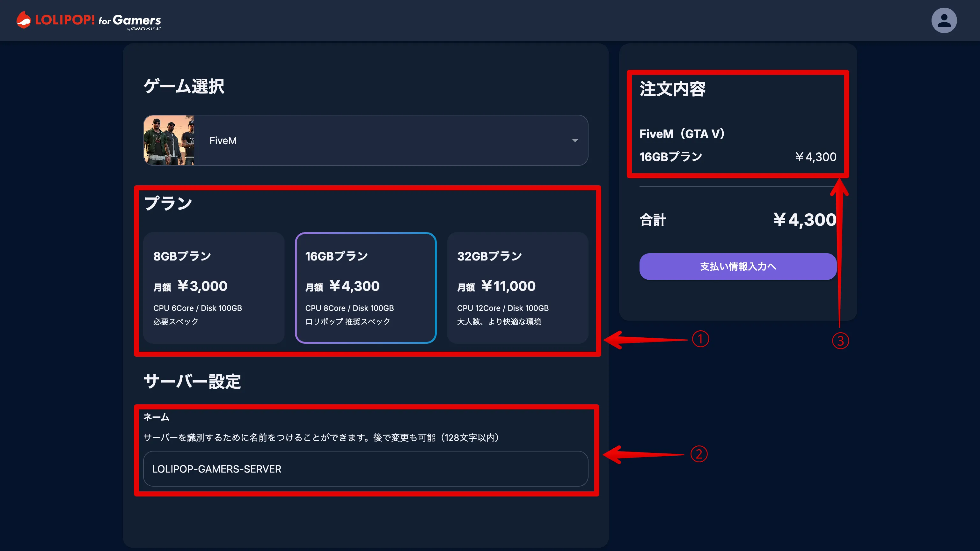
Task: Click the 16GBプラン line in order summary
Action: (x=671, y=157)
